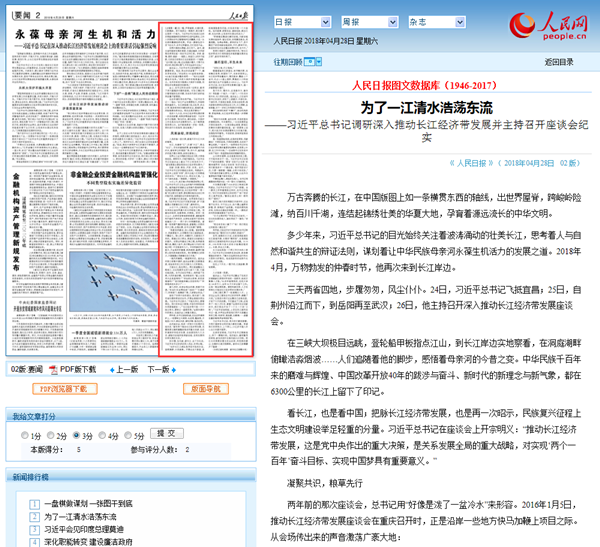Click the 返回目录 link
The image size is (600, 547).
(x=559, y=62)
